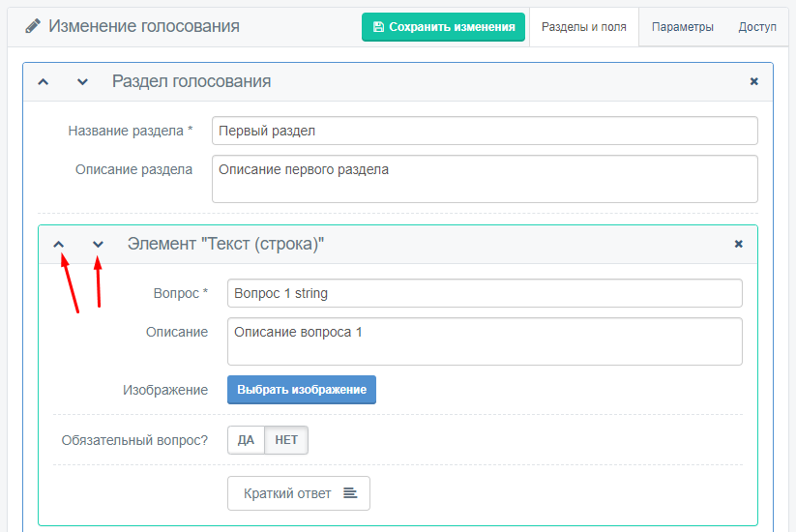Click 'Выбрать изображение' button
The width and height of the screenshot is (796, 532).
pos(302,390)
